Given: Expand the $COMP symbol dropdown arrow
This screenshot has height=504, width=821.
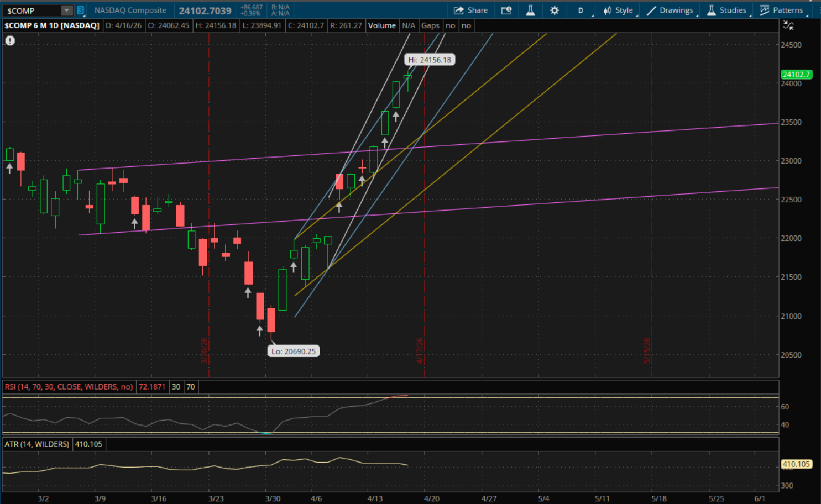Looking at the screenshot, I should pyautogui.click(x=66, y=11).
